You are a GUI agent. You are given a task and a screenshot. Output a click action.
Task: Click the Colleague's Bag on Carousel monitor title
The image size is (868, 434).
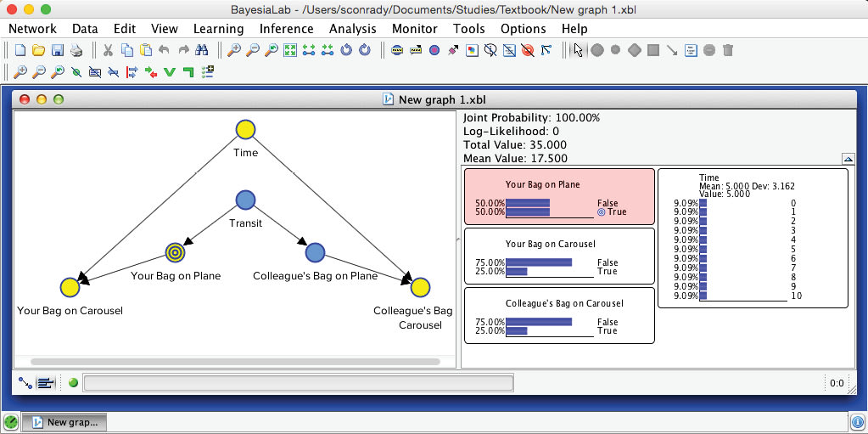click(x=564, y=303)
